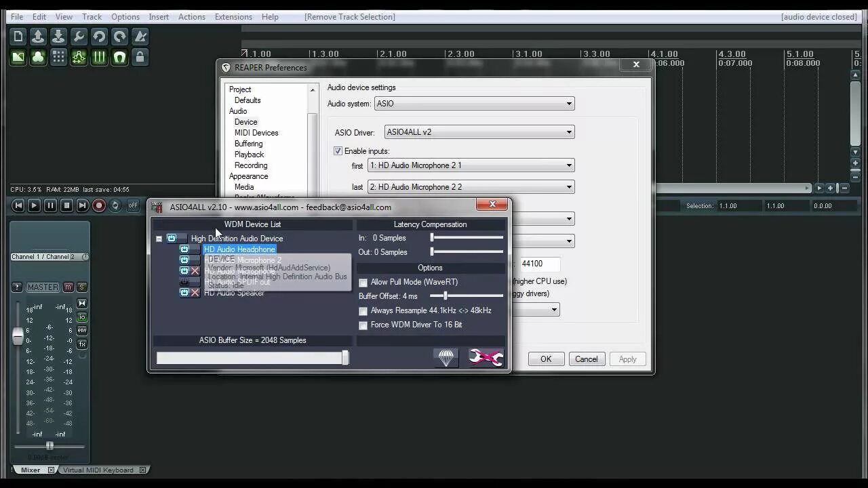Open Project Settings wrench icon

79,37
